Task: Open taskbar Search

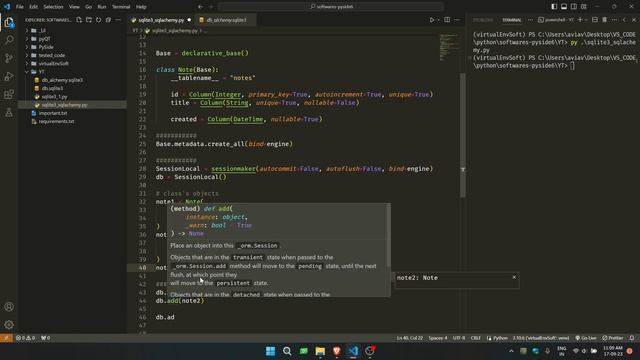Action: [x=287, y=351]
